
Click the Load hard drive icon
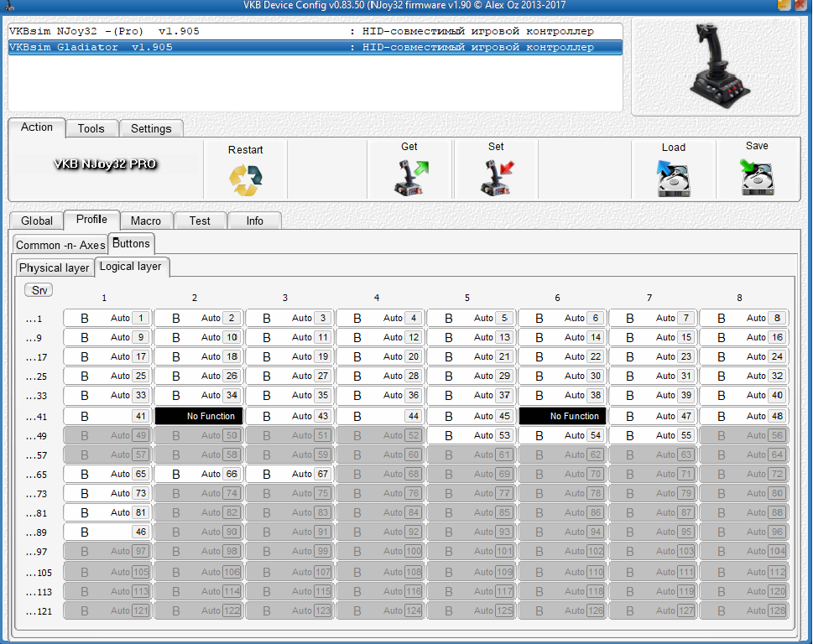pos(674,179)
